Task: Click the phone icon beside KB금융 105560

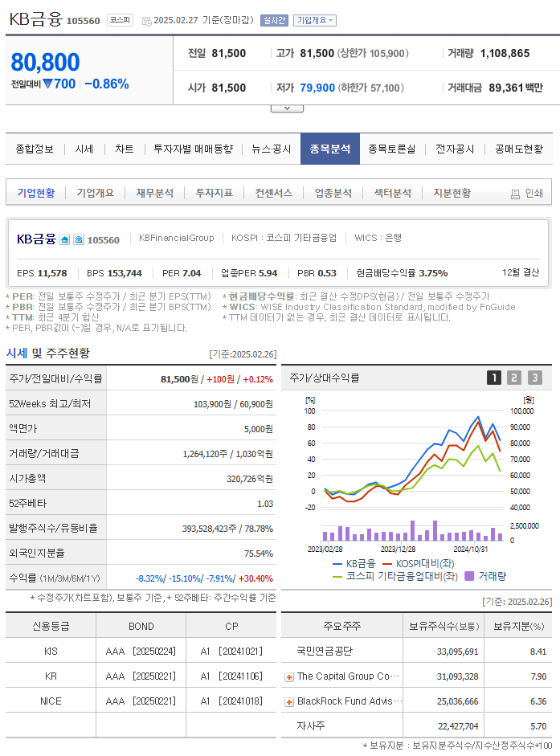Action: click(79, 239)
